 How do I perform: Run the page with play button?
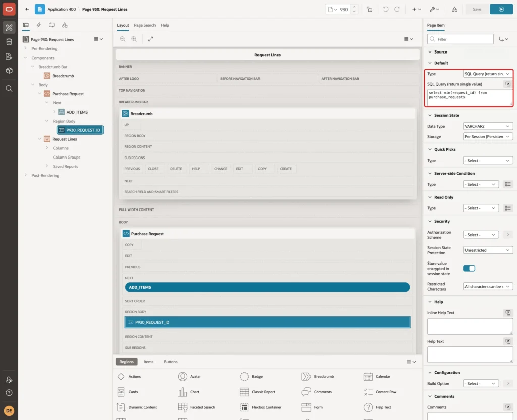coord(501,9)
